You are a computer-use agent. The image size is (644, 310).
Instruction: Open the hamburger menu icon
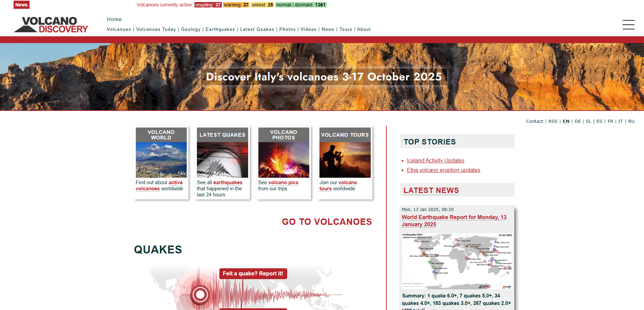(628, 25)
